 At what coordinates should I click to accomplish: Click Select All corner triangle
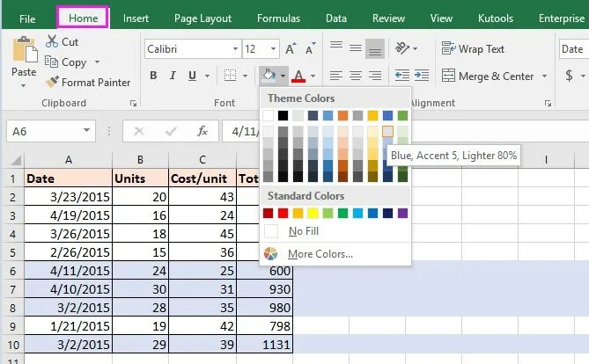(x=15, y=160)
